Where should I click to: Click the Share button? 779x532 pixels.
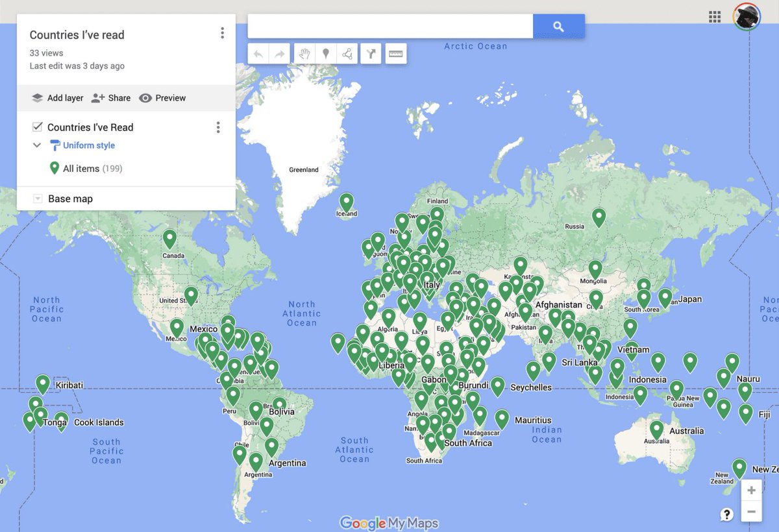click(x=111, y=98)
